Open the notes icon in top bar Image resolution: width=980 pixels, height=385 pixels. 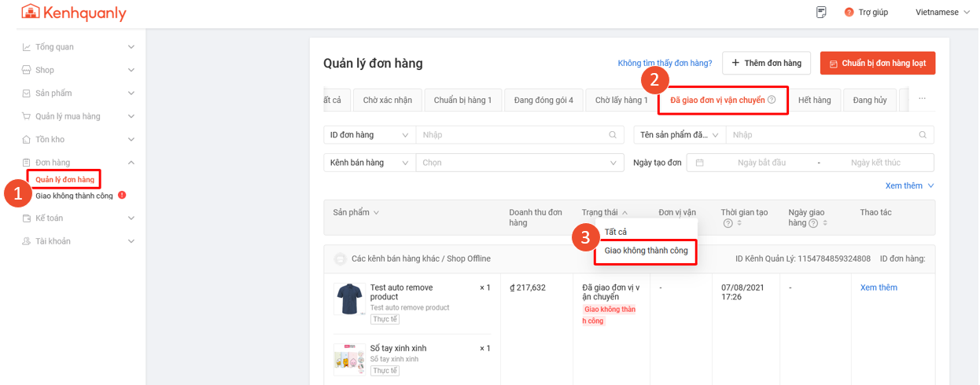pos(821,12)
